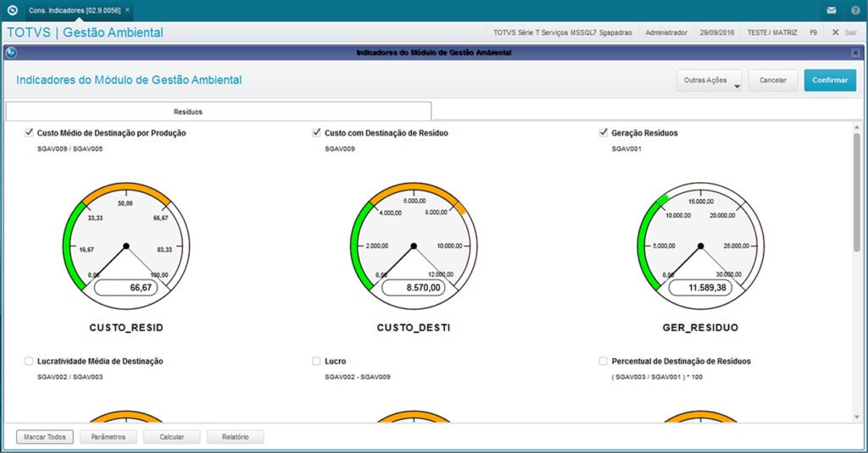The image size is (868, 453).
Task: Click the 8.570,00 gauge value box
Action: pyautogui.click(x=414, y=288)
